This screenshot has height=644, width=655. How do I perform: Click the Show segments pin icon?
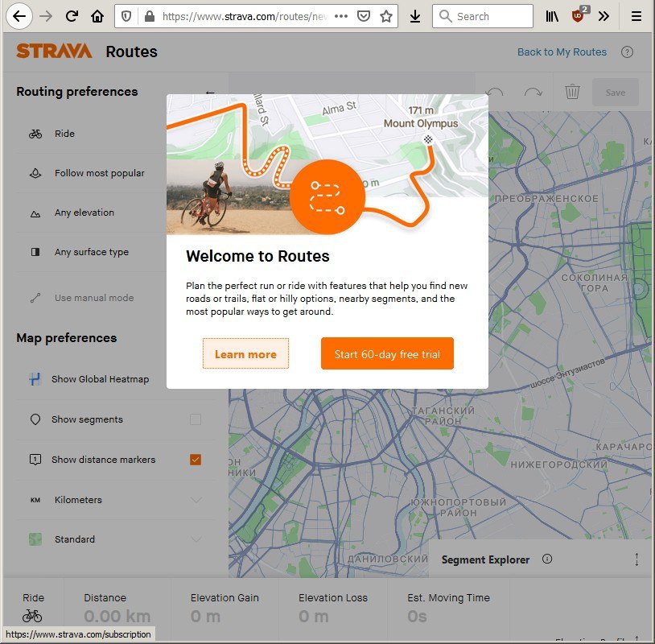click(x=35, y=419)
